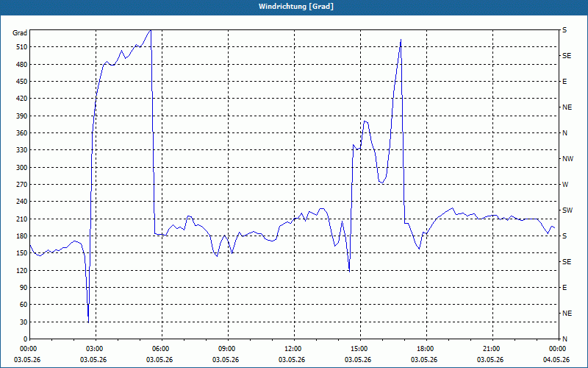The width and height of the screenshot is (588, 368).
Task: Pick the y-axis value "180"
Action: tap(21, 236)
